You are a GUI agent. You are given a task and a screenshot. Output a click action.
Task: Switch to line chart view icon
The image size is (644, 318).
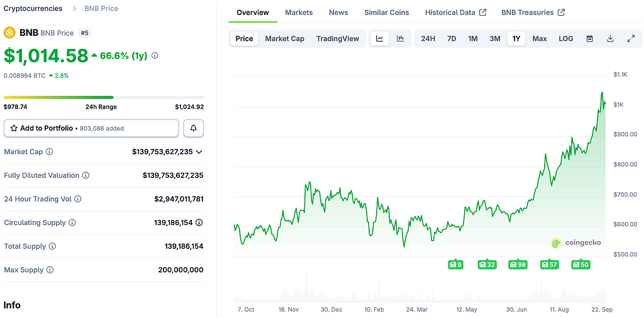[380, 38]
